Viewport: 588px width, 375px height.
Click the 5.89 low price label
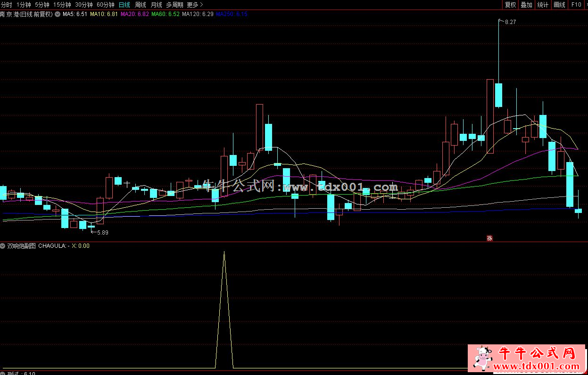tap(103, 232)
